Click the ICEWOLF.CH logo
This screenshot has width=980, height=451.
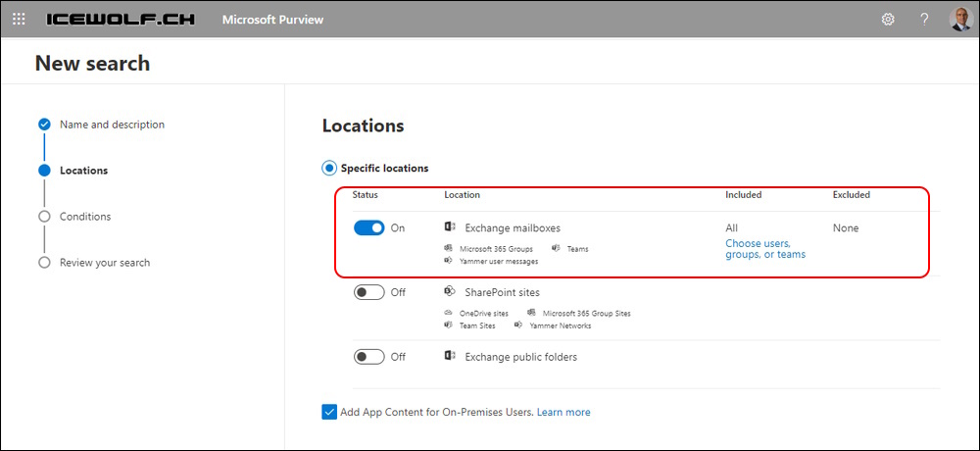tap(121, 20)
